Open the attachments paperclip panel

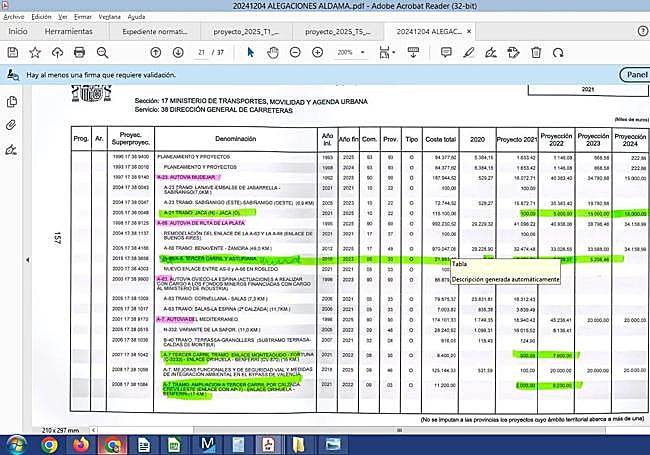point(12,125)
